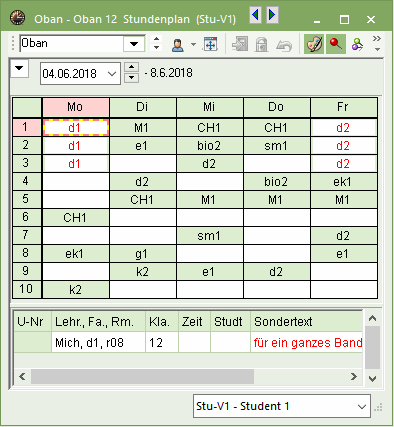Click the Studt column header
Image resolution: width=394 pixels, height=427 pixels.
click(230, 322)
